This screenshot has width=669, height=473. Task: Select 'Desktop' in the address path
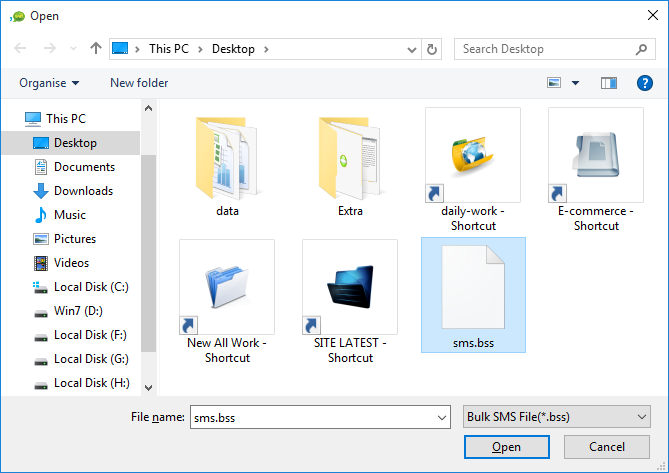[233, 49]
